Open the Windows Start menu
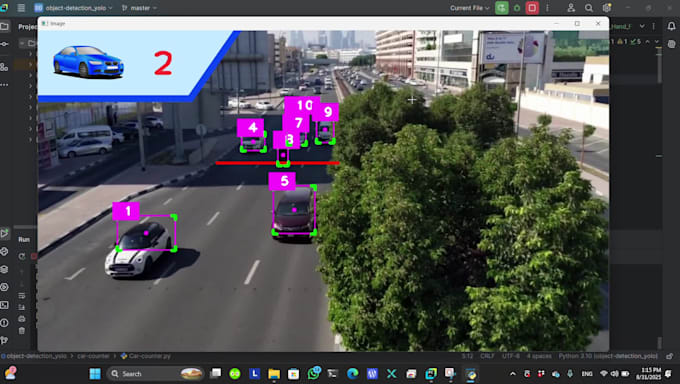680x384 pixels. [95, 374]
